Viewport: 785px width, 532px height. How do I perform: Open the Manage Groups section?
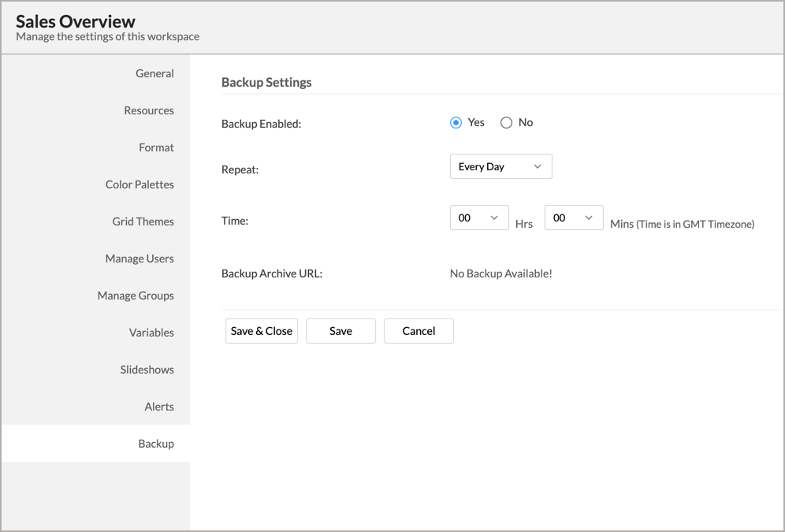click(x=136, y=296)
